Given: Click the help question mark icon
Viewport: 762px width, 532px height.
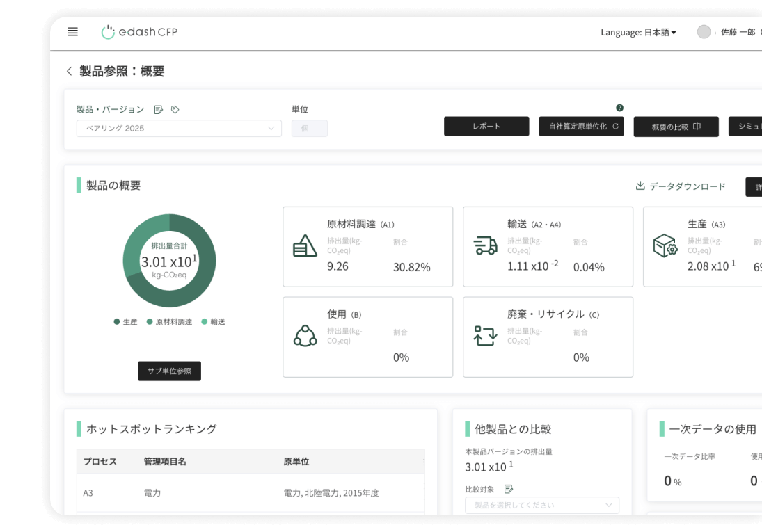Looking at the screenshot, I should point(619,108).
